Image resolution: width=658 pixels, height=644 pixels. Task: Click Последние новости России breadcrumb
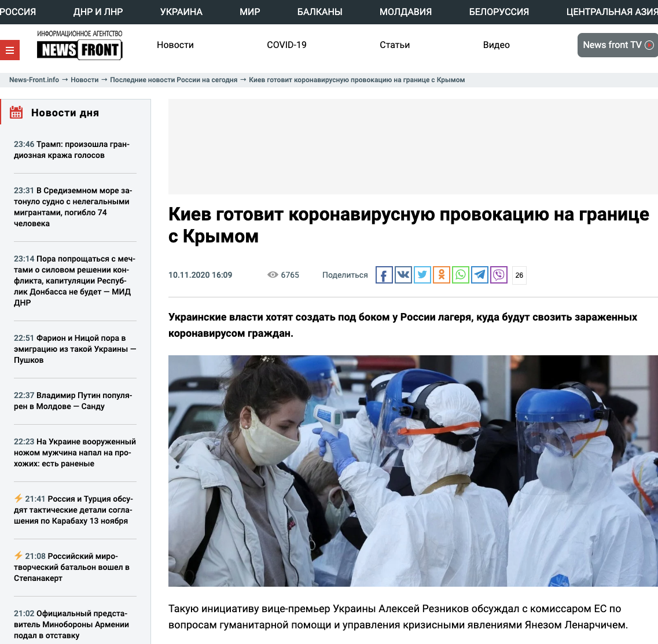(x=174, y=80)
